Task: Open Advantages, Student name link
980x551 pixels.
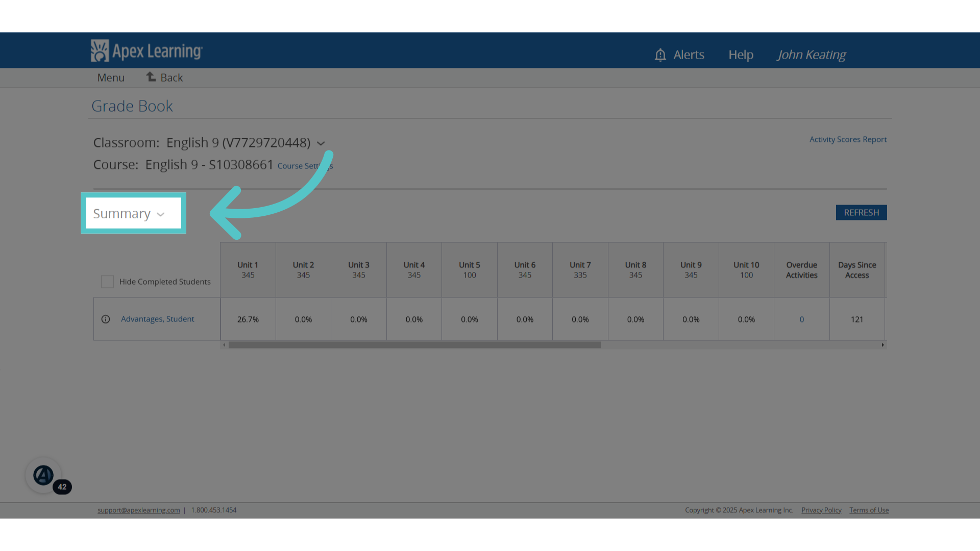Action: point(157,319)
